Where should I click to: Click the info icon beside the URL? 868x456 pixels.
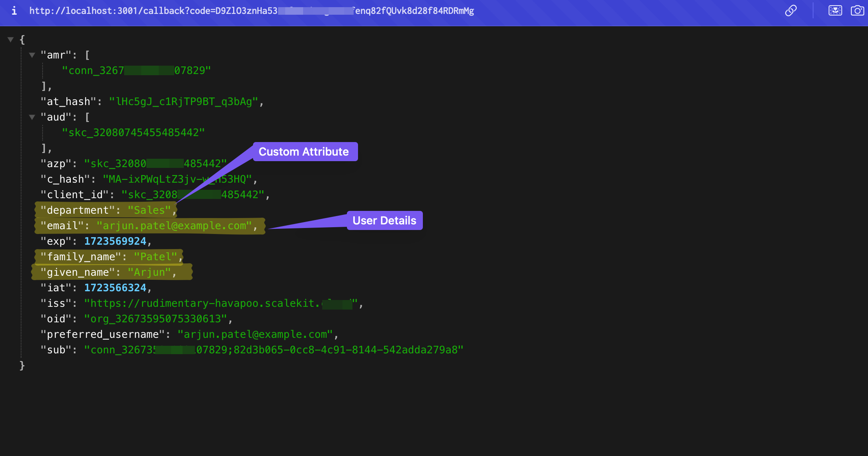pos(14,11)
